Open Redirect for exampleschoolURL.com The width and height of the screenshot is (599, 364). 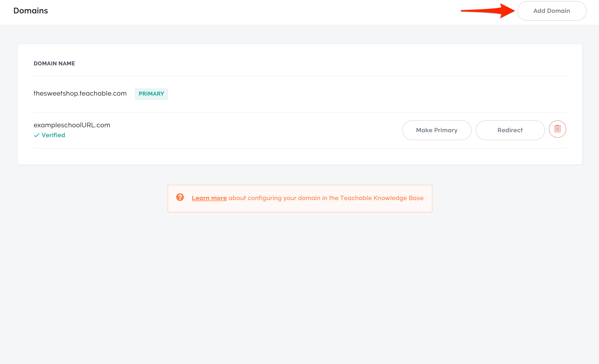[510, 130]
